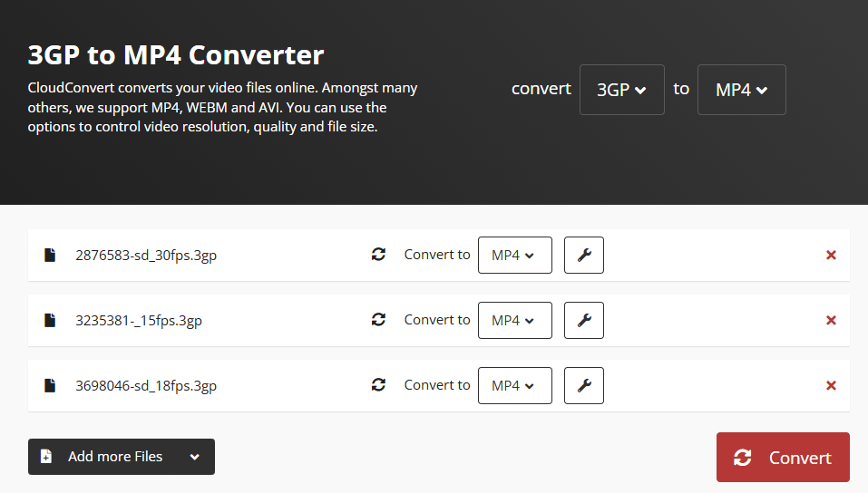This screenshot has width=868, height=493.
Task: Click file icon of 2876583-sd_30fps.3gp
Action: tap(50, 255)
